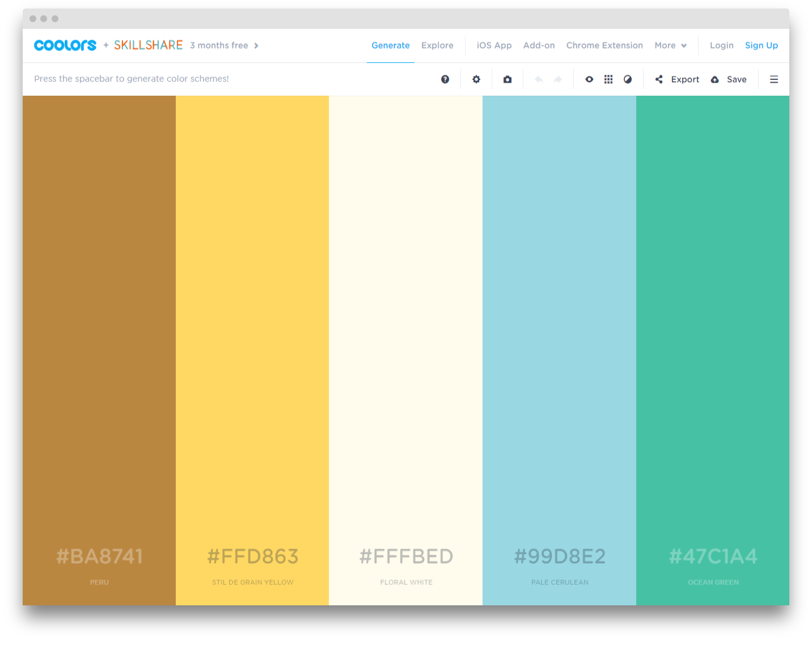The image size is (812, 645).
Task: Toggle the half-circle contrast icon
Action: [628, 79]
